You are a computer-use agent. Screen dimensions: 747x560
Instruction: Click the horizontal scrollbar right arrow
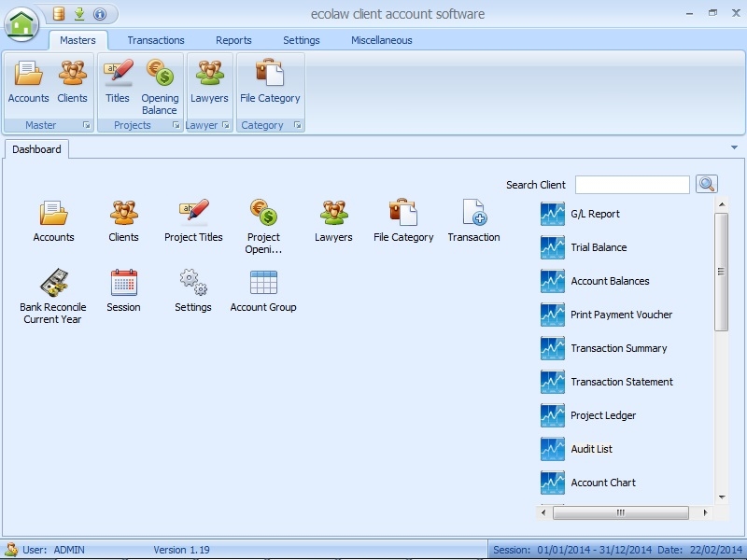(x=706, y=512)
